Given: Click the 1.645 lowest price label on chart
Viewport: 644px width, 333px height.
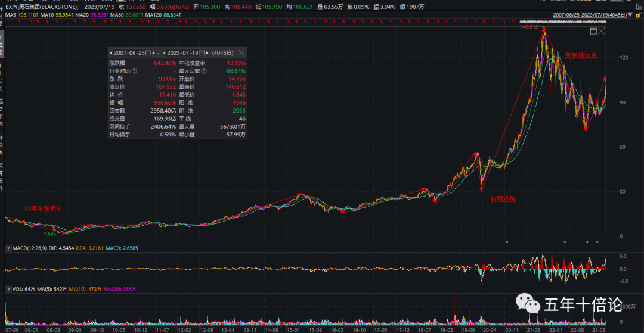Looking at the screenshot, I should click(x=50, y=234).
